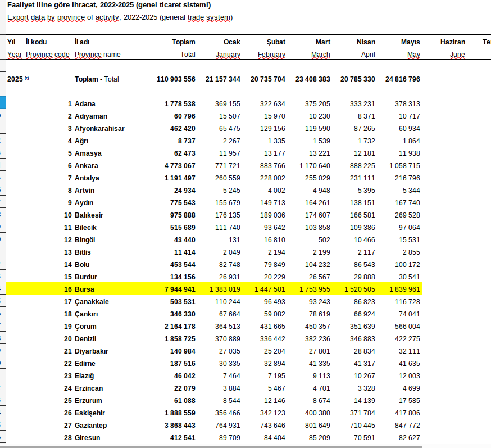Select Adana's January value 369 155
The width and height of the screenshot is (491, 448).
228,104
